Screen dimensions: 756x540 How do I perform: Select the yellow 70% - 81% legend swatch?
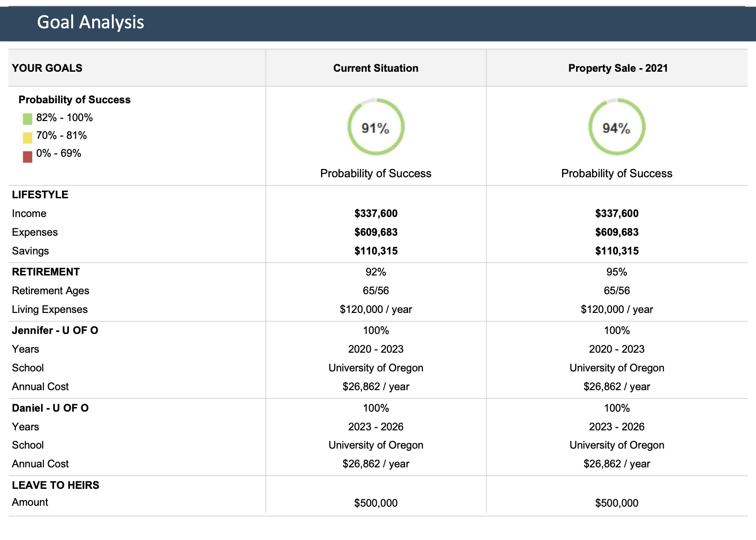click(x=27, y=137)
